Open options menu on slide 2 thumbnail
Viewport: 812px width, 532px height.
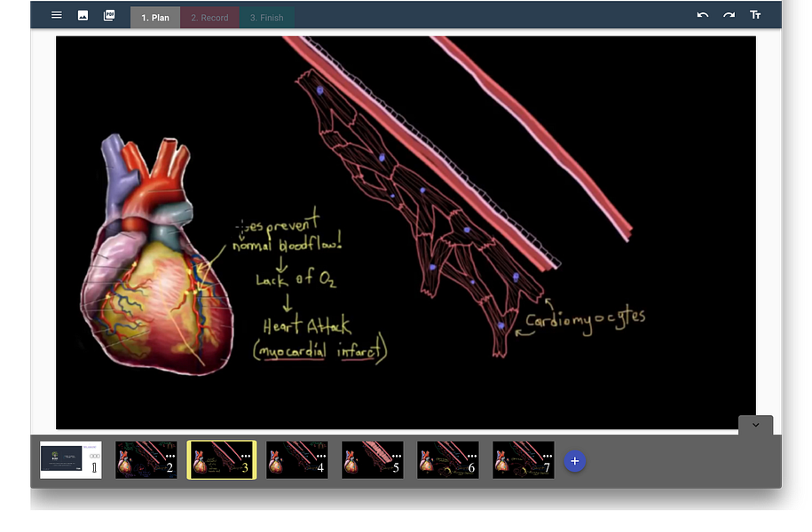[x=170, y=456]
